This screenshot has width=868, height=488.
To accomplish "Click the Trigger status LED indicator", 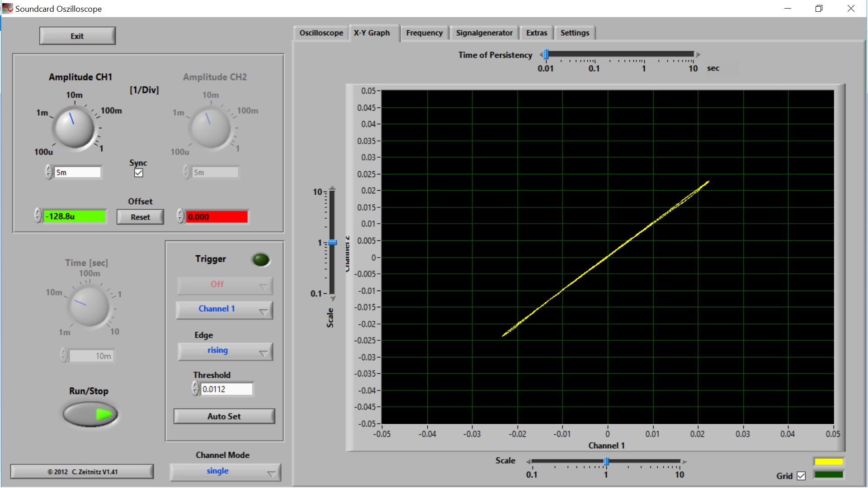I will click(x=260, y=260).
